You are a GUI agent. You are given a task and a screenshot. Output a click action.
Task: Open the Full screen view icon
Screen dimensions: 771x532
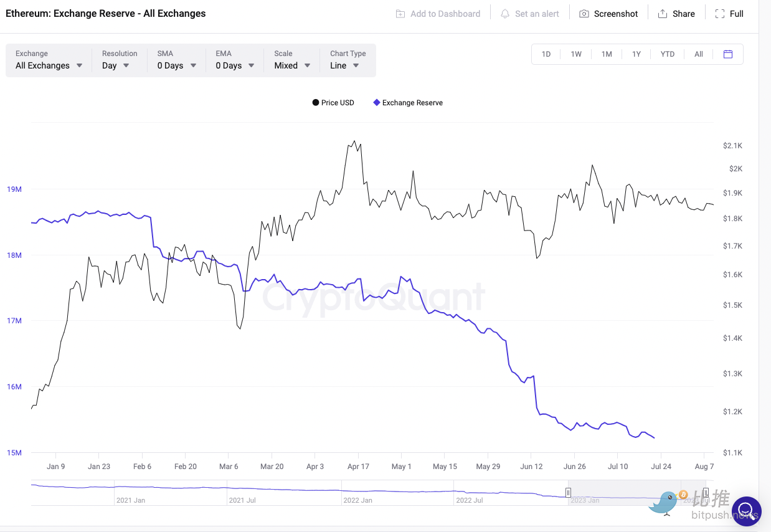click(720, 14)
